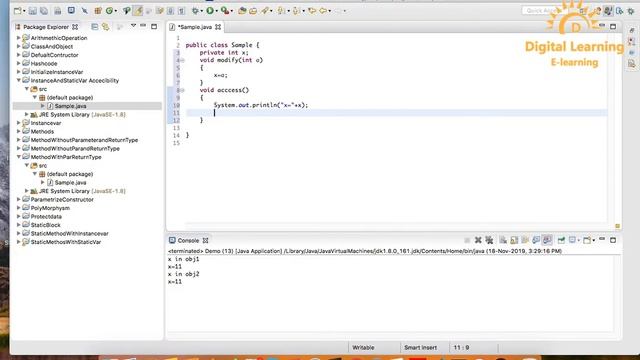This screenshot has height=360, width=640.
Task: Click the Open Type toolbar icon
Action: [x=242, y=11]
